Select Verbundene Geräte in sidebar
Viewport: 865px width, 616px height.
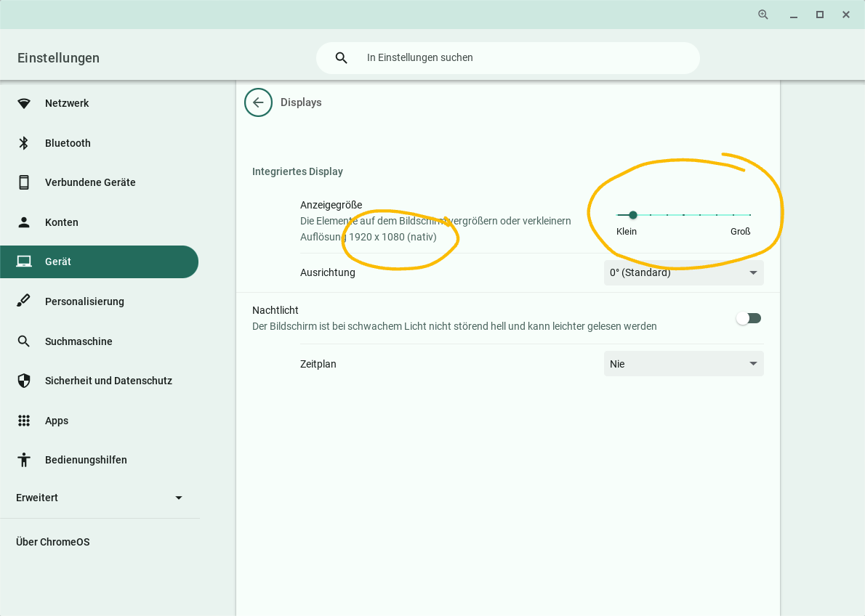click(x=100, y=182)
